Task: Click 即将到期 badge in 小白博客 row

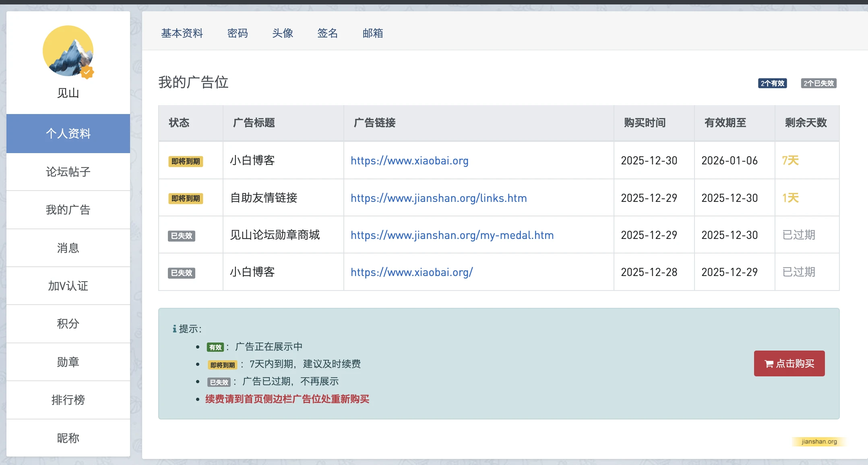Action: (x=186, y=161)
